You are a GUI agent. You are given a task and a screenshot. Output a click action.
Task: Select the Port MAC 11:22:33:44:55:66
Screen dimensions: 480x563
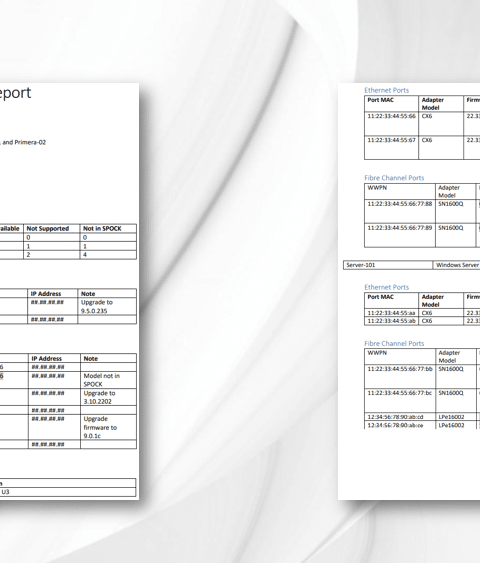point(391,116)
